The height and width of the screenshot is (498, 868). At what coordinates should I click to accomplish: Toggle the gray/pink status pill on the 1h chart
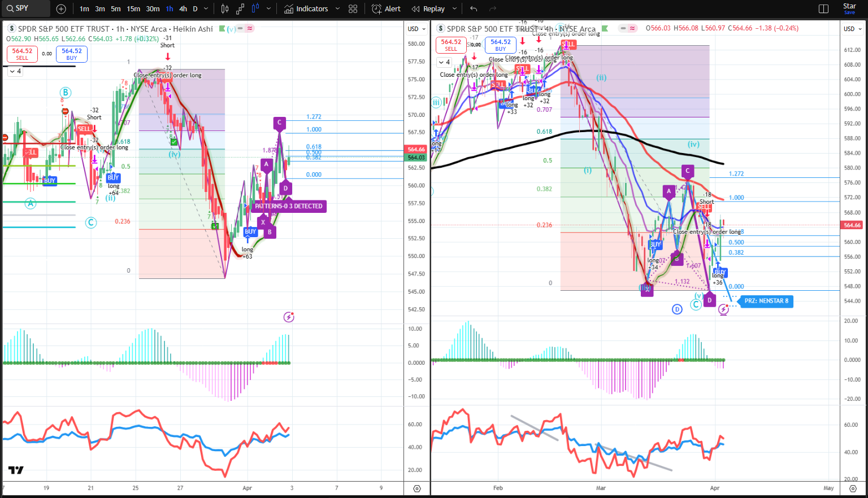(246, 28)
